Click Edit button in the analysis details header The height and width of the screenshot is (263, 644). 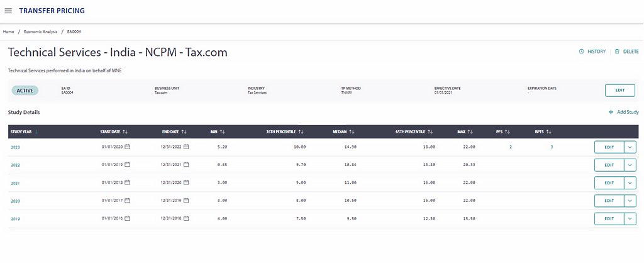pyautogui.click(x=619, y=90)
